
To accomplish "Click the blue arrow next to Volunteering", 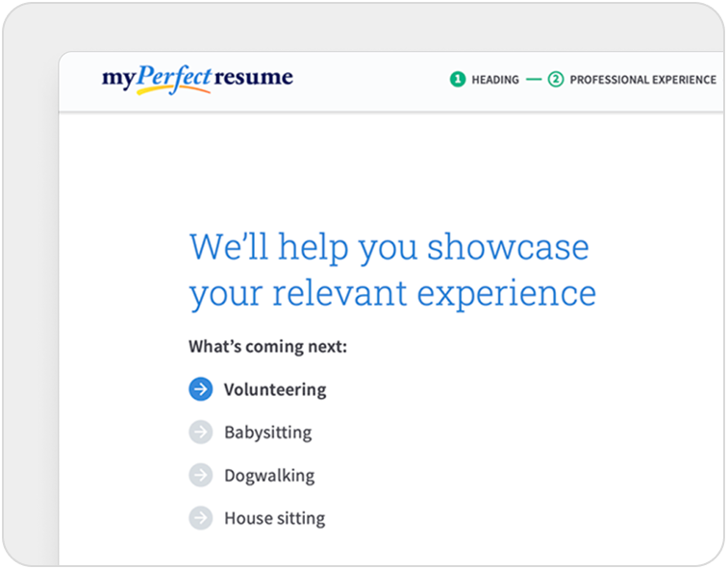I will (x=201, y=389).
